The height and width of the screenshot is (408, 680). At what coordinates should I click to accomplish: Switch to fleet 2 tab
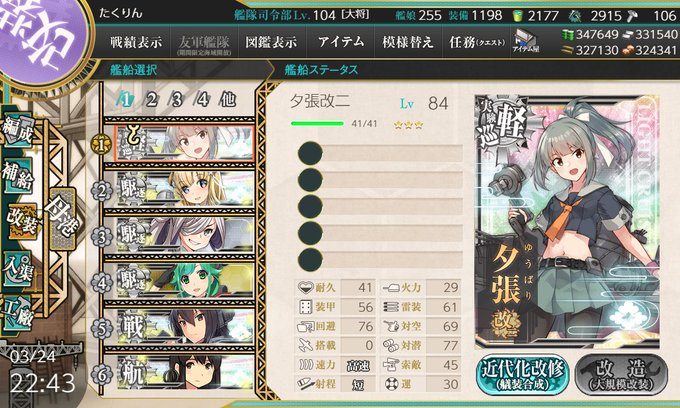pyautogui.click(x=151, y=100)
